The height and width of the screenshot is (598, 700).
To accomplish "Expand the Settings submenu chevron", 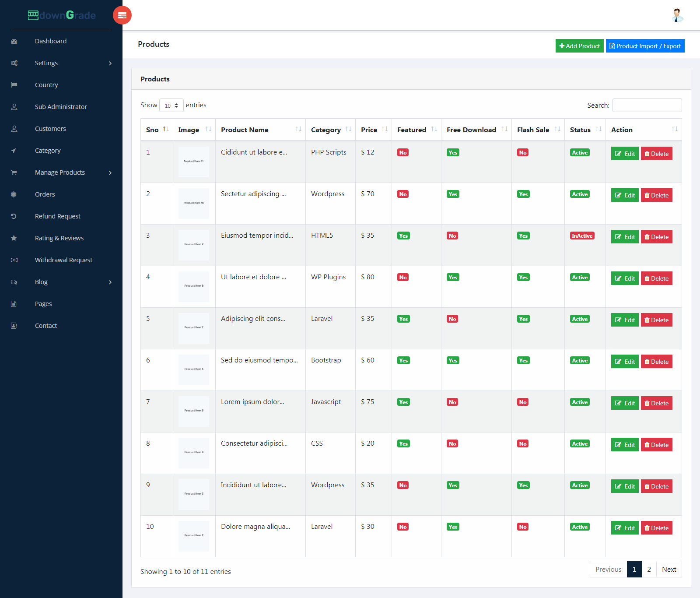I will (x=110, y=63).
